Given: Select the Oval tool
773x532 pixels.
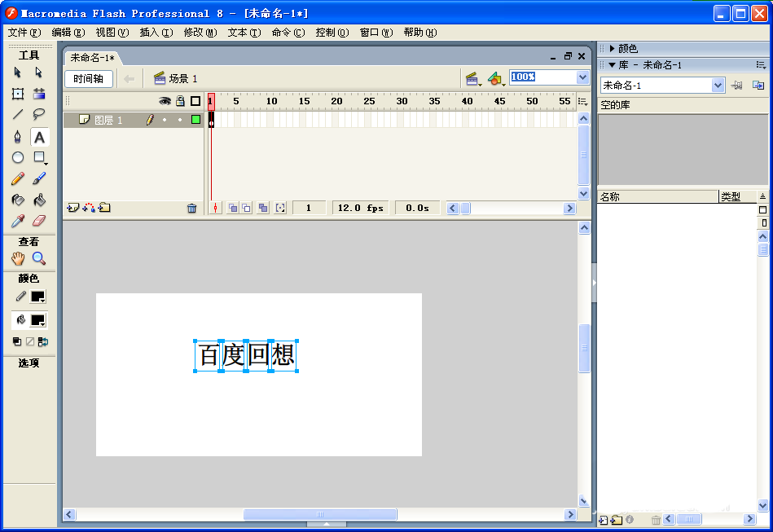Looking at the screenshot, I should click(18, 157).
